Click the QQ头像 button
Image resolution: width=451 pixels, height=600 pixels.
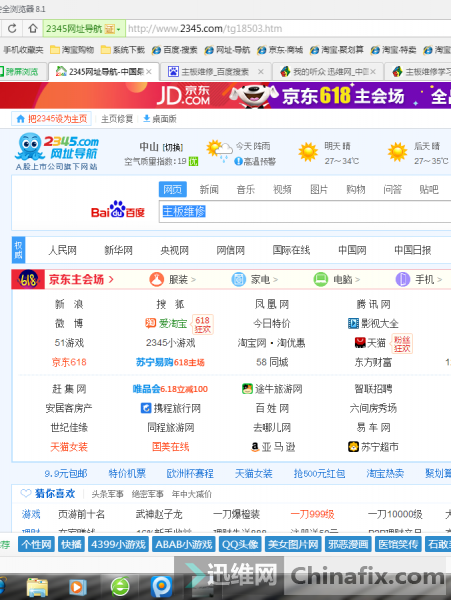pos(240,544)
